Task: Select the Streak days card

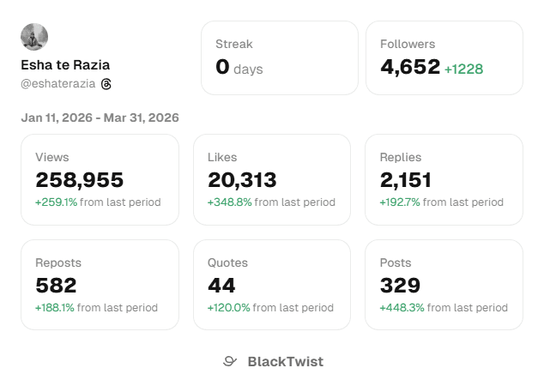Action: pyautogui.click(x=280, y=57)
